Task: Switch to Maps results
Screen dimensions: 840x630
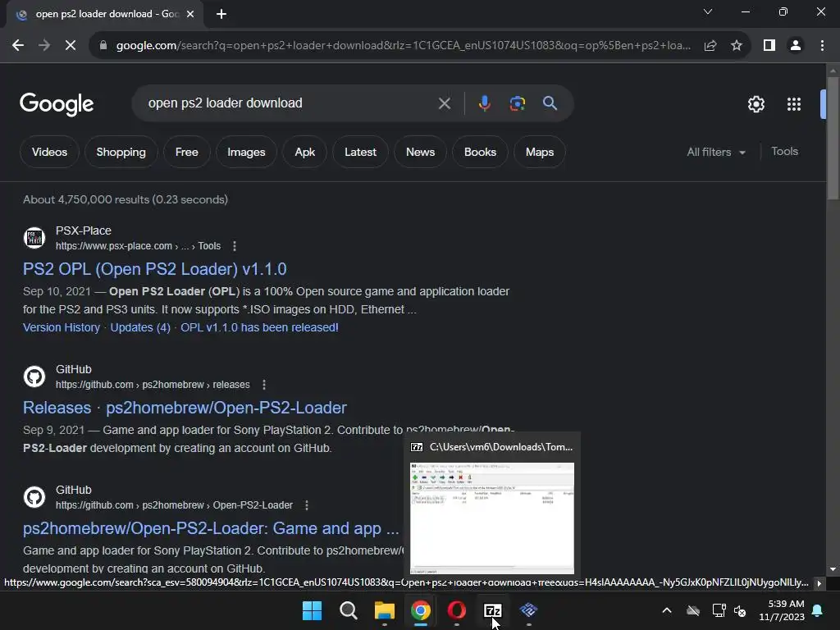Action: click(540, 152)
